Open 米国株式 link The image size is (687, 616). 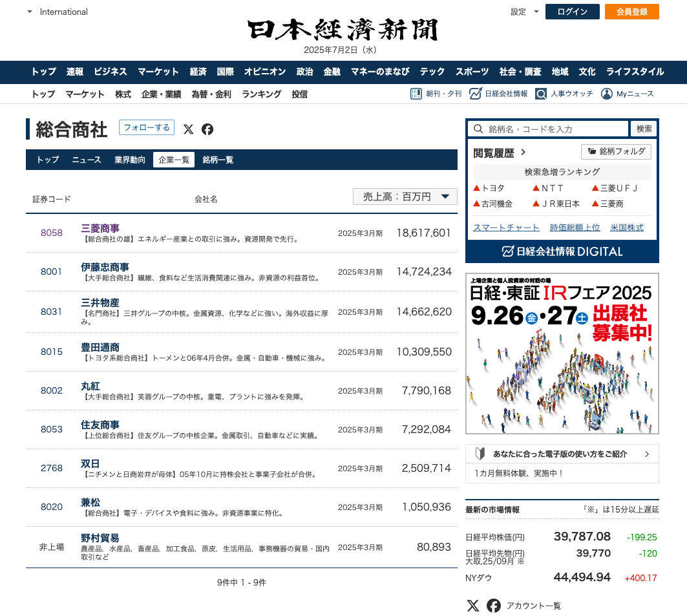(x=627, y=228)
